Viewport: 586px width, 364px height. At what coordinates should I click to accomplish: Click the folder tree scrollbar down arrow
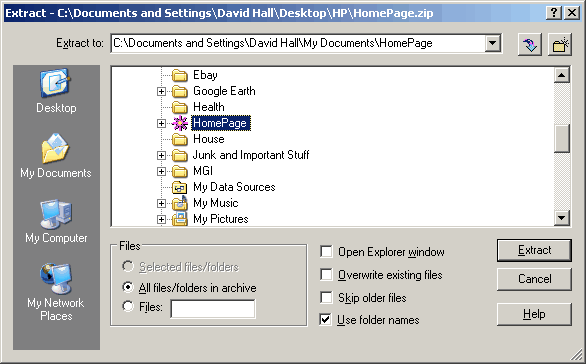[x=562, y=218]
